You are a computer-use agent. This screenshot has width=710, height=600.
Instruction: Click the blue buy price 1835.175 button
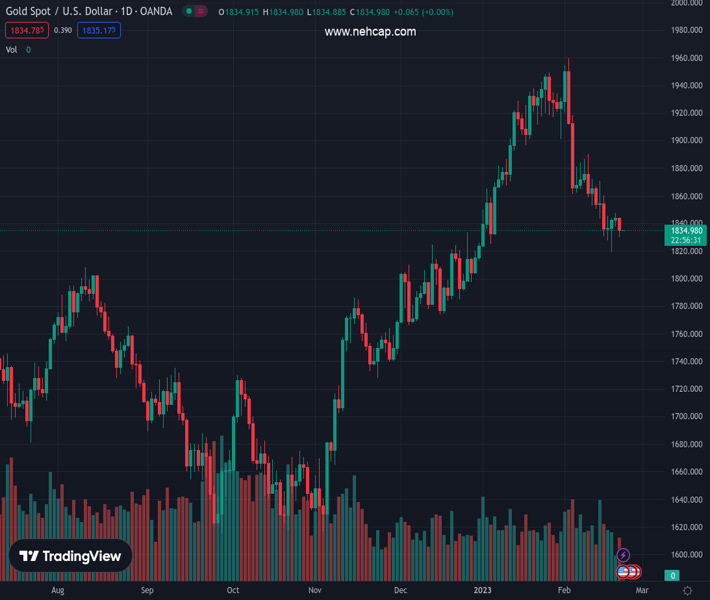[99, 31]
